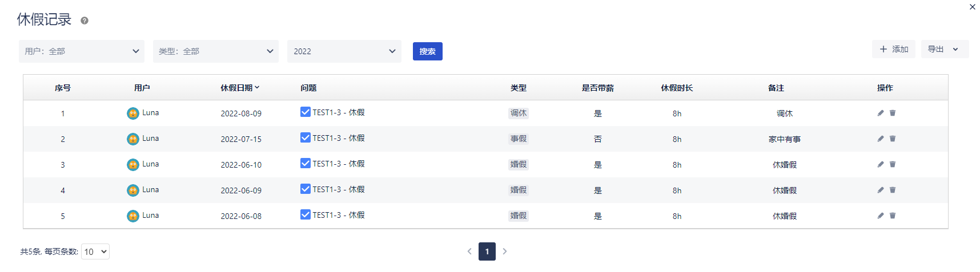Screen dimensions: 980x272
Task: Click the blue checkbox icon in row 3
Action: tap(306, 163)
